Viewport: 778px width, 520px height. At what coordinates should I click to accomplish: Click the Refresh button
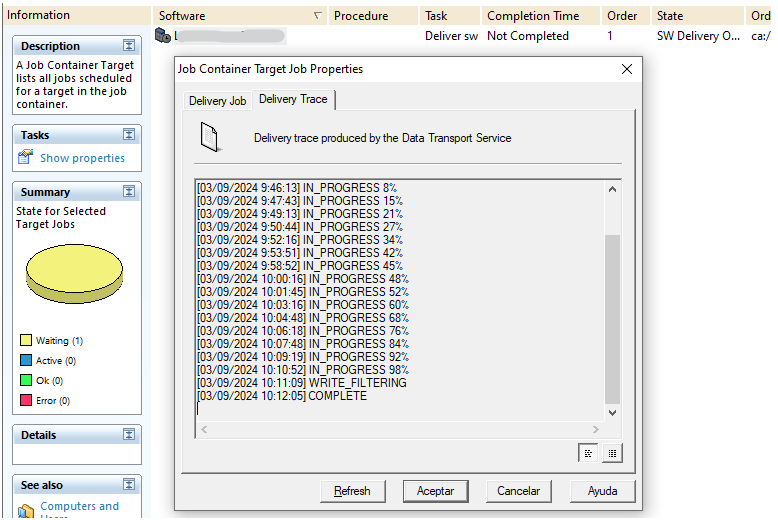352,491
